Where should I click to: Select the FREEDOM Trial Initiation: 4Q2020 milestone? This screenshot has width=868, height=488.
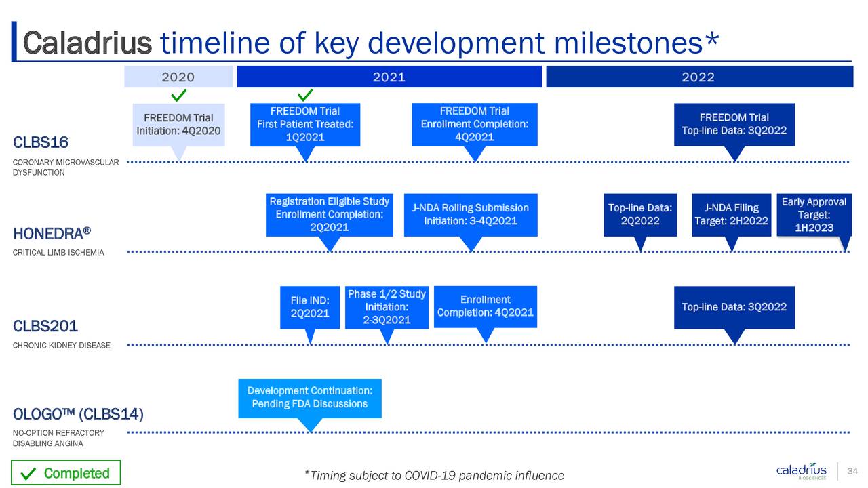click(x=178, y=125)
